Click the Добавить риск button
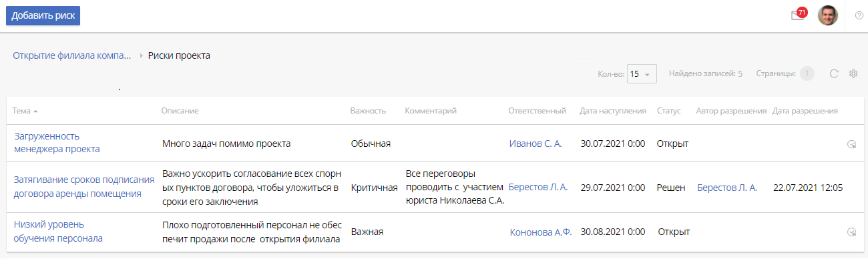868x259 pixels. [43, 15]
